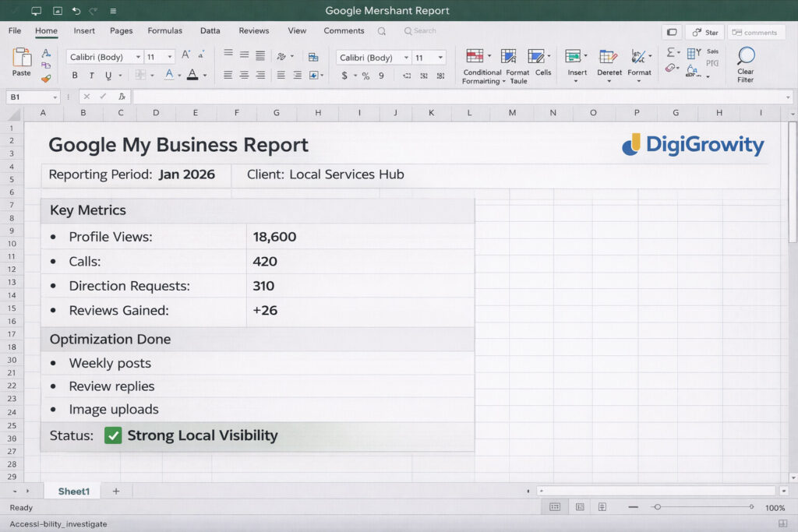Open the Calibri (Body) font dropdown on left
This screenshot has width=798, height=532.
[138, 58]
